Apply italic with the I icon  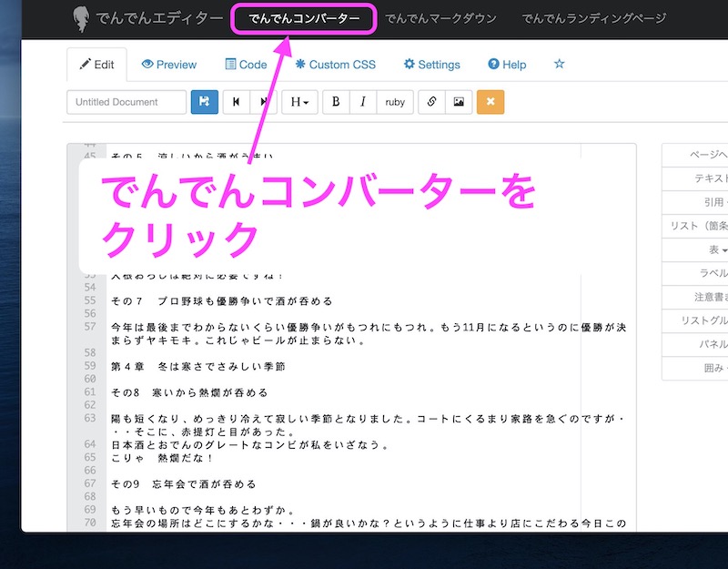pos(363,102)
